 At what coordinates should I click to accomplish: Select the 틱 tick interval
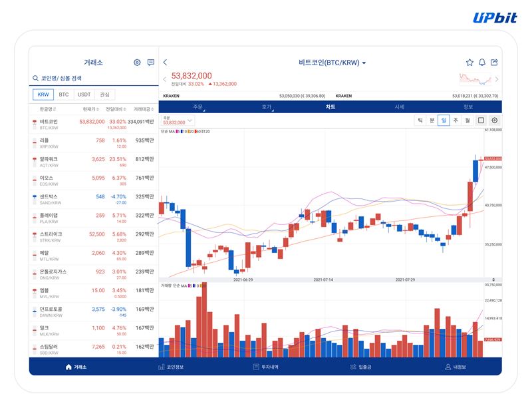tap(420, 120)
